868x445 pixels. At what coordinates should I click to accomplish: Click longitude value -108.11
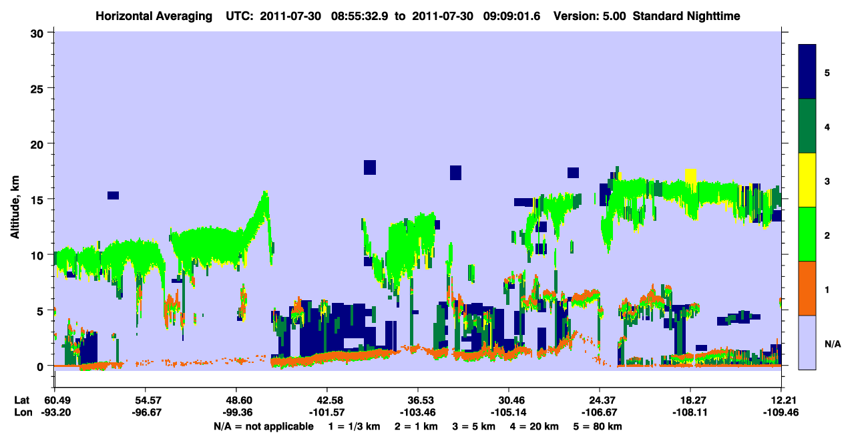pyautogui.click(x=690, y=412)
